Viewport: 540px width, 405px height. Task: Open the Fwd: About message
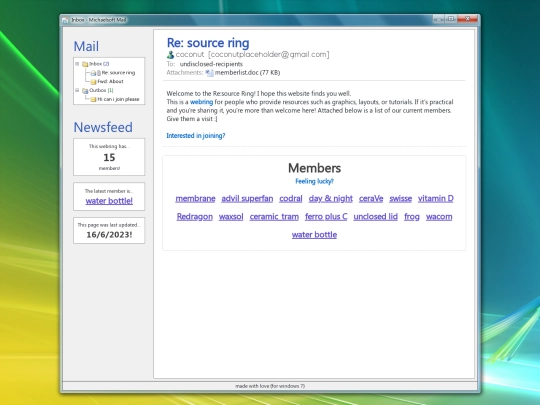click(110, 82)
